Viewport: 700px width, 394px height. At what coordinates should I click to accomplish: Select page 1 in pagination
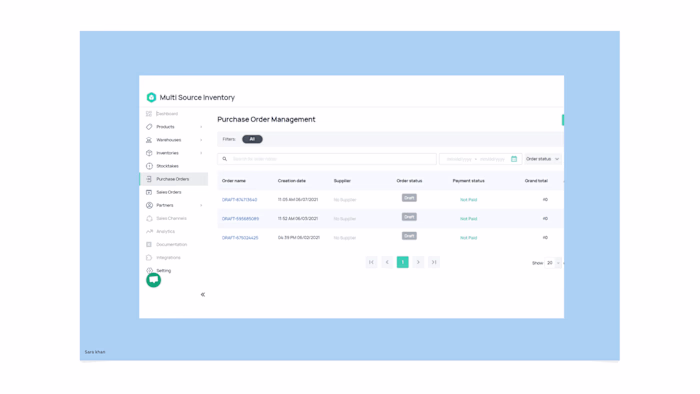[403, 262]
